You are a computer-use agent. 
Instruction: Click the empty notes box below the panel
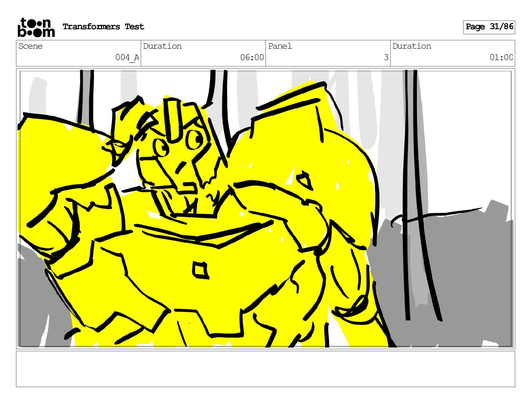265,369
